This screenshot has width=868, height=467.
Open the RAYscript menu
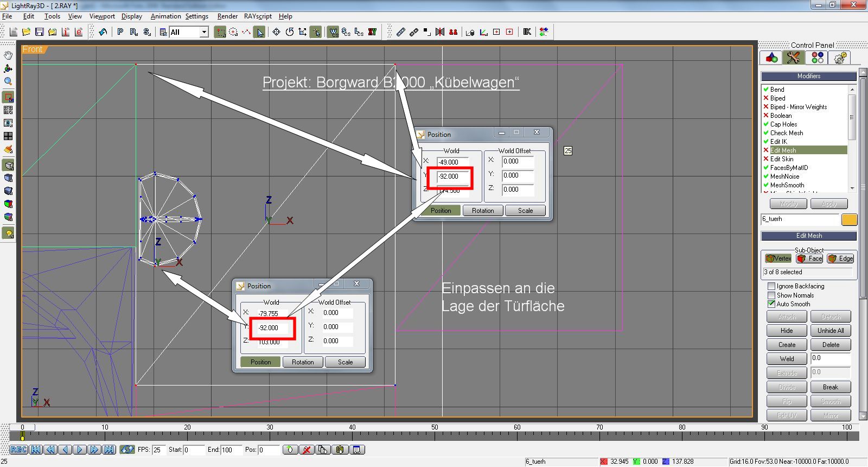pos(258,16)
